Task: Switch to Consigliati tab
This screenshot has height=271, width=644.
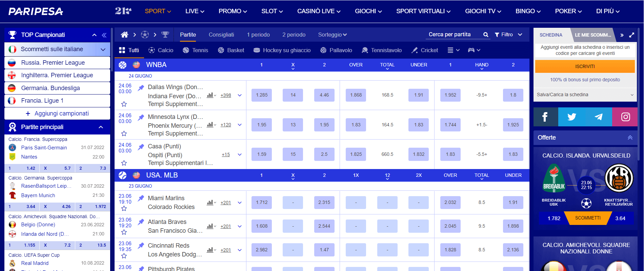Action: [x=221, y=35]
